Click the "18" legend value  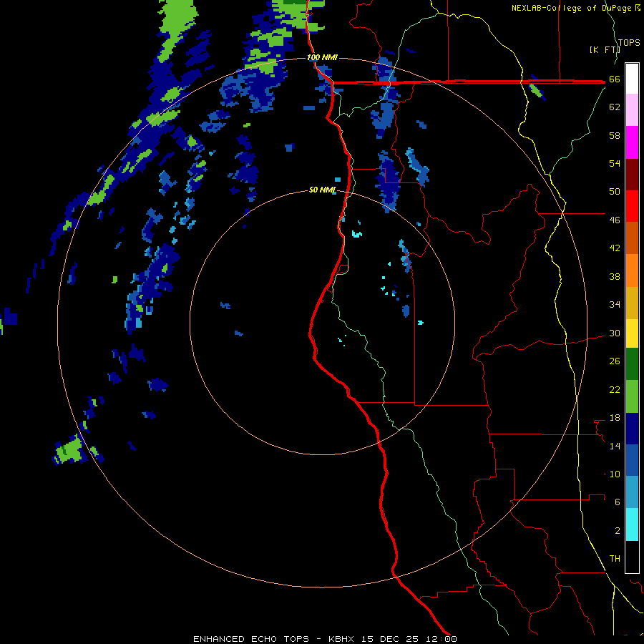tap(615, 418)
